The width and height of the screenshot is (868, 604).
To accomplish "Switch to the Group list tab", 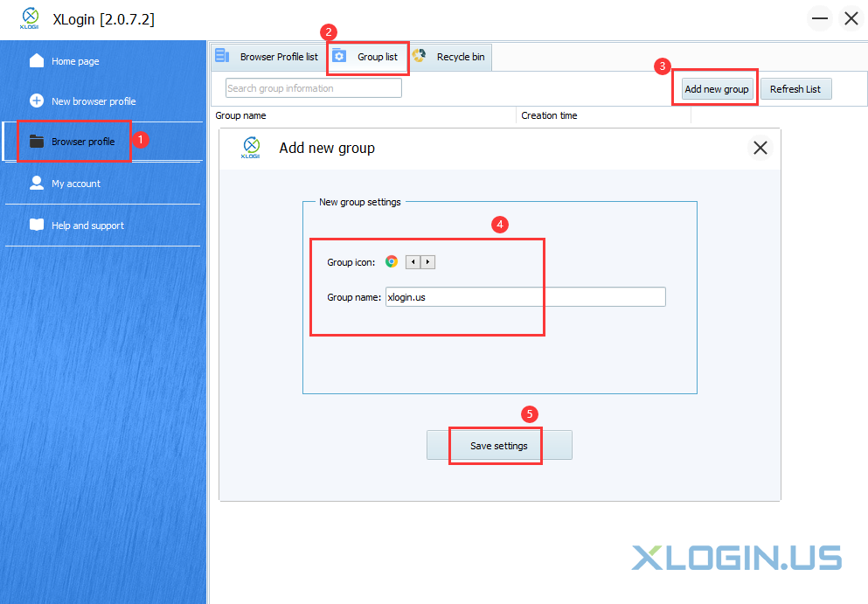I will [368, 57].
